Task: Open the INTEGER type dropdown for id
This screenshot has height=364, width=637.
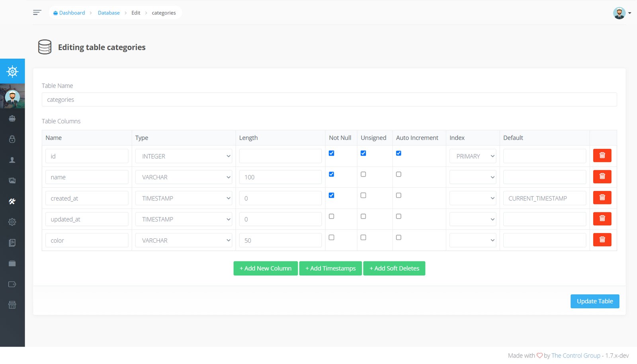Action: pyautogui.click(x=184, y=156)
